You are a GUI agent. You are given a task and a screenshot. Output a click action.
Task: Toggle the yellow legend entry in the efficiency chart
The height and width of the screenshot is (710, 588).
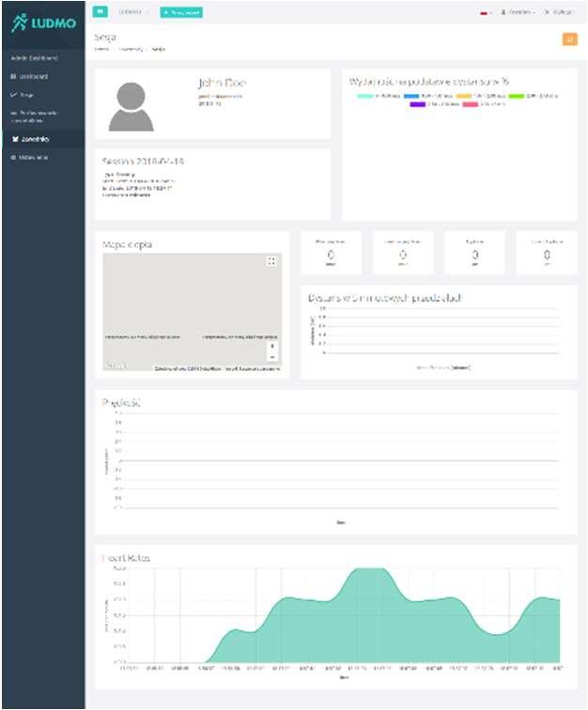[x=481, y=96]
